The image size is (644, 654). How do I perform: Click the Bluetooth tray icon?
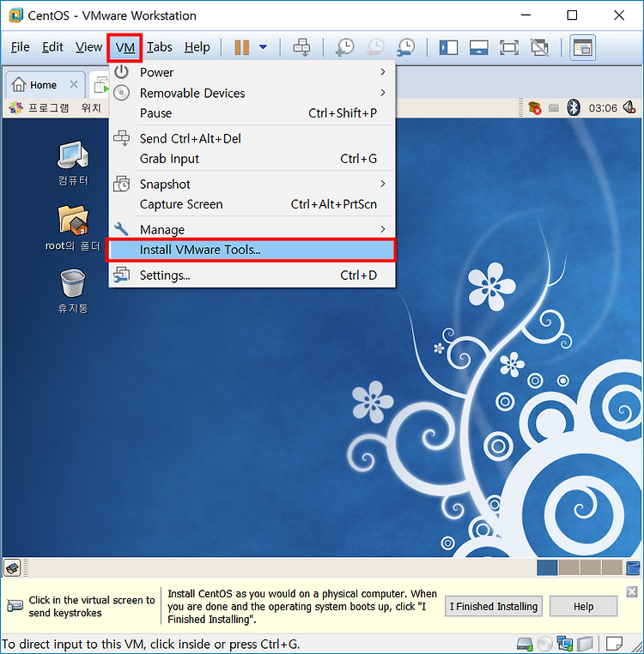point(574,107)
